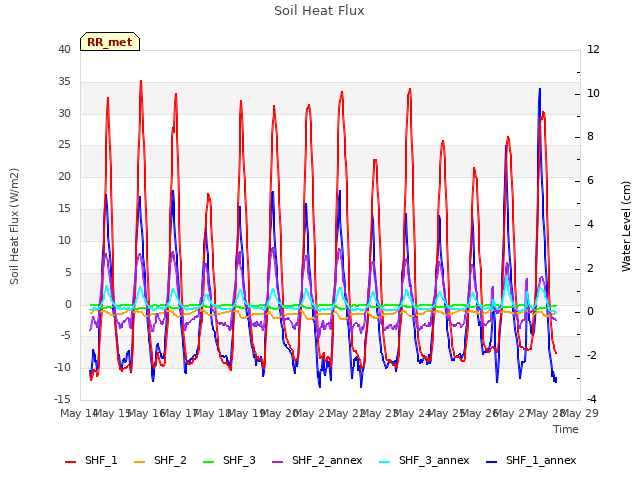The width and height of the screenshot is (640, 480).
Task: Click the -4 tick on right axis
Action: (x=592, y=399)
